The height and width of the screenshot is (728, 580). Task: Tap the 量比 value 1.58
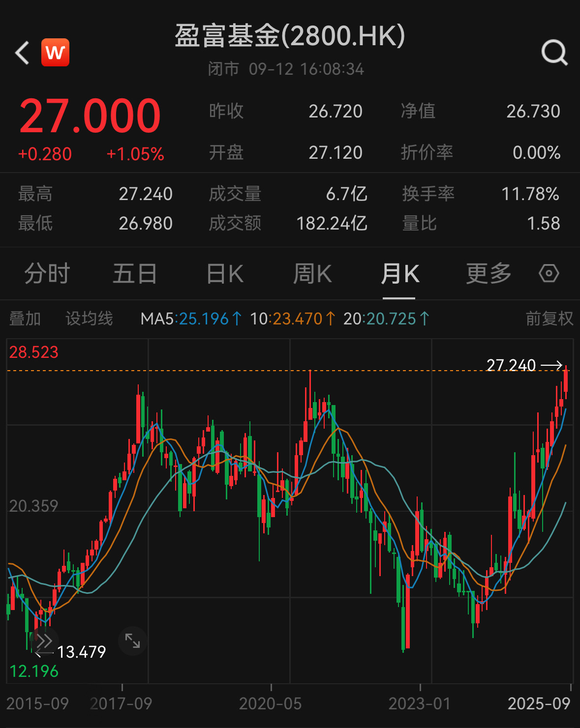pyautogui.click(x=544, y=224)
